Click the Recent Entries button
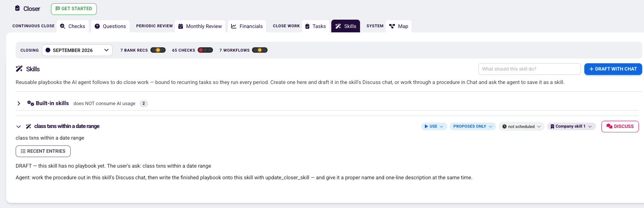Viewport: 644px width, 208px height. tap(43, 151)
